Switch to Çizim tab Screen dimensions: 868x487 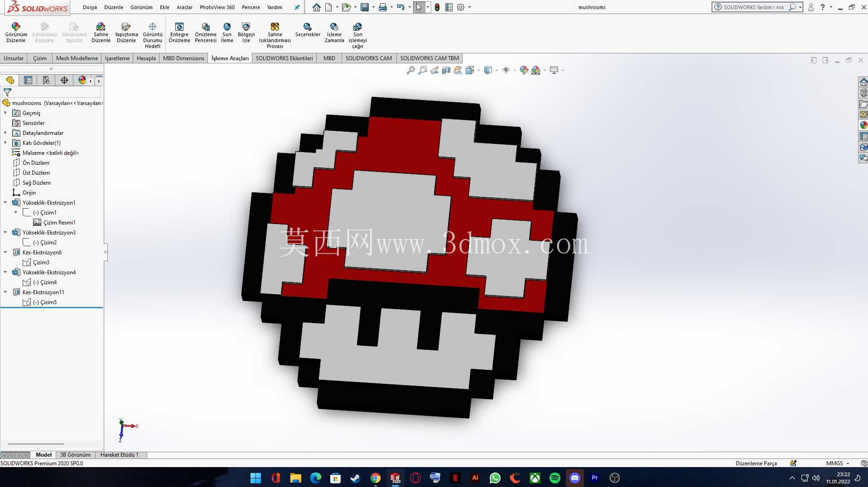(40, 58)
